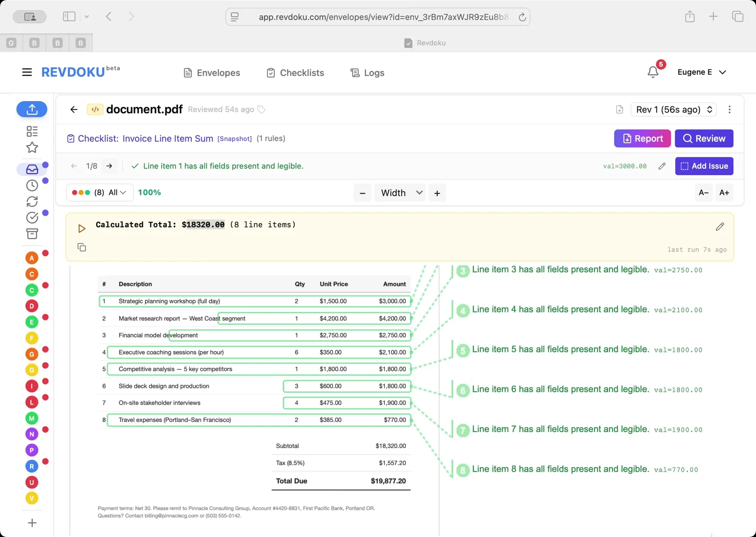Image resolution: width=756 pixels, height=537 pixels.
Task: Open favorites via the star sidebar icon
Action: 32,147
